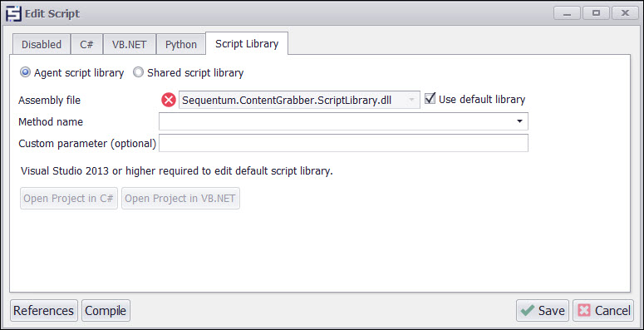The width and height of the screenshot is (644, 330).
Task: Expand the Method name dropdown arrow
Action: coord(519,121)
